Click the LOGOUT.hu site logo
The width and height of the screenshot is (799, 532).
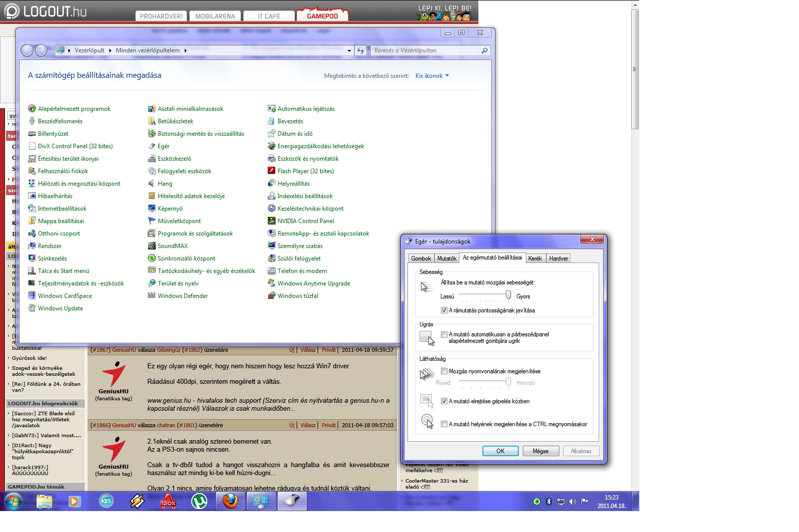coord(45,10)
